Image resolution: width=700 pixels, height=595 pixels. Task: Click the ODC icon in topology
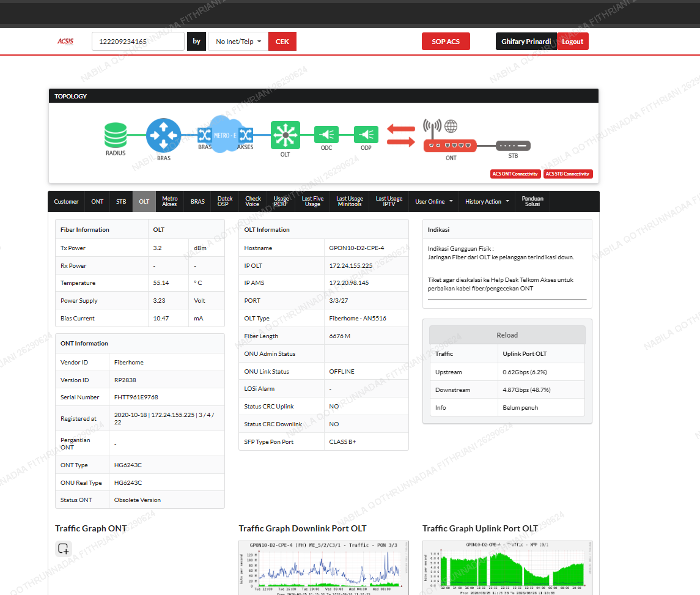(x=326, y=135)
